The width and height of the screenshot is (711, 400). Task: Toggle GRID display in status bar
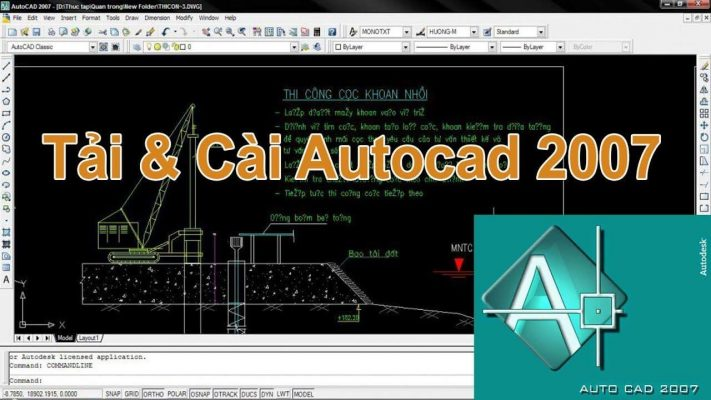(131, 394)
